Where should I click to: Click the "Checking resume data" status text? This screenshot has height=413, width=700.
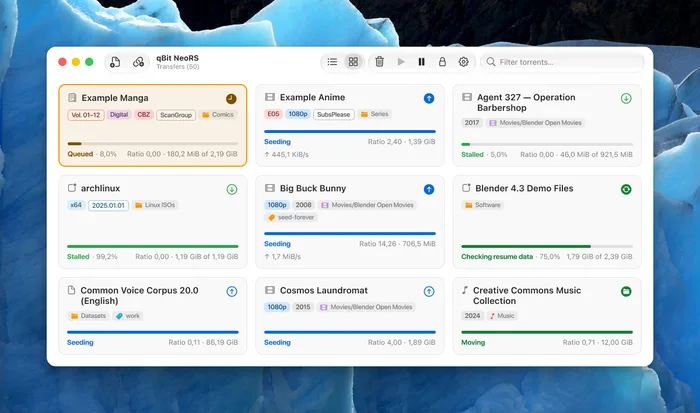[x=497, y=257]
